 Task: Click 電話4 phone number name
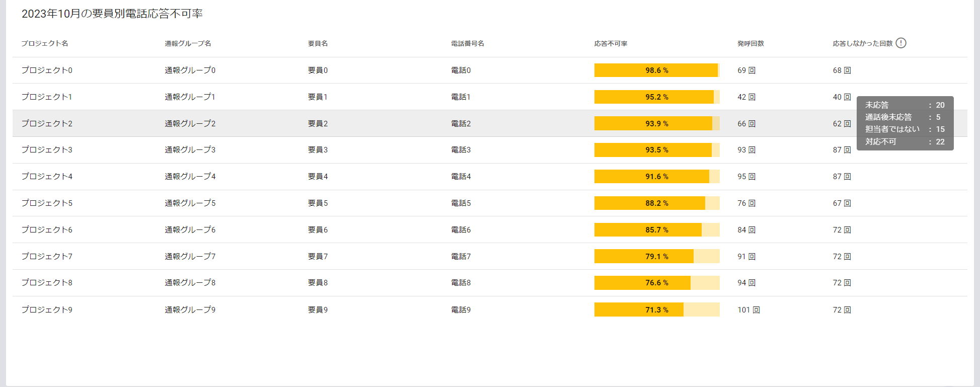[461, 177]
